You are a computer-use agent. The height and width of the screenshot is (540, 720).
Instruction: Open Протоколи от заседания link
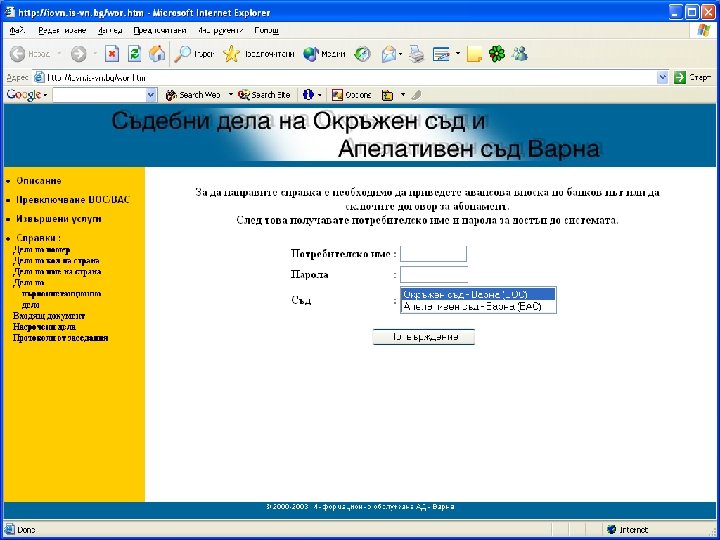(x=60, y=338)
